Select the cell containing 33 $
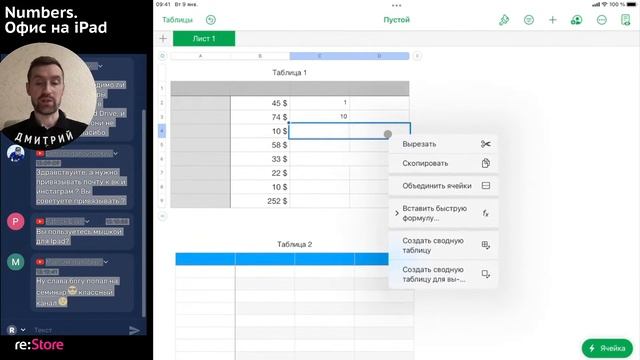Screen dimensions: 640x360 tap(260, 159)
